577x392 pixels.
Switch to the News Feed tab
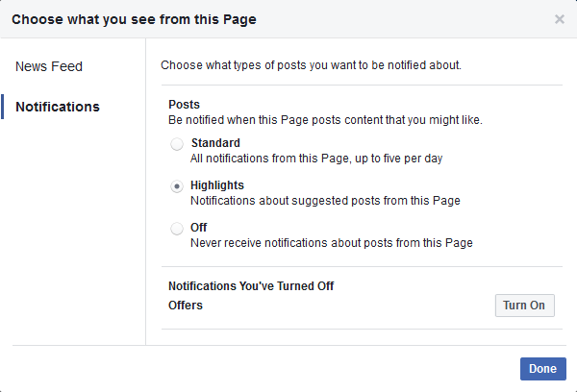tap(49, 66)
